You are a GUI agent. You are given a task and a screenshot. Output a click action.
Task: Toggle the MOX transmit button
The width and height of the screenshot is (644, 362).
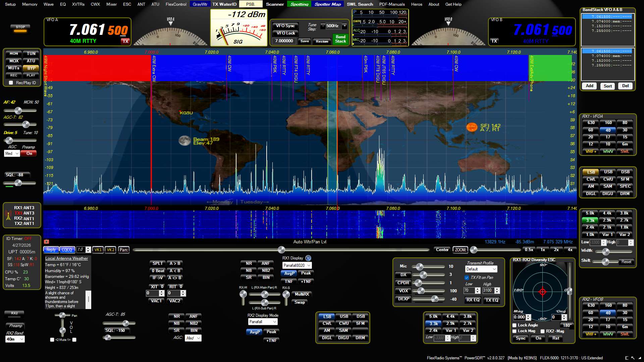click(x=14, y=61)
